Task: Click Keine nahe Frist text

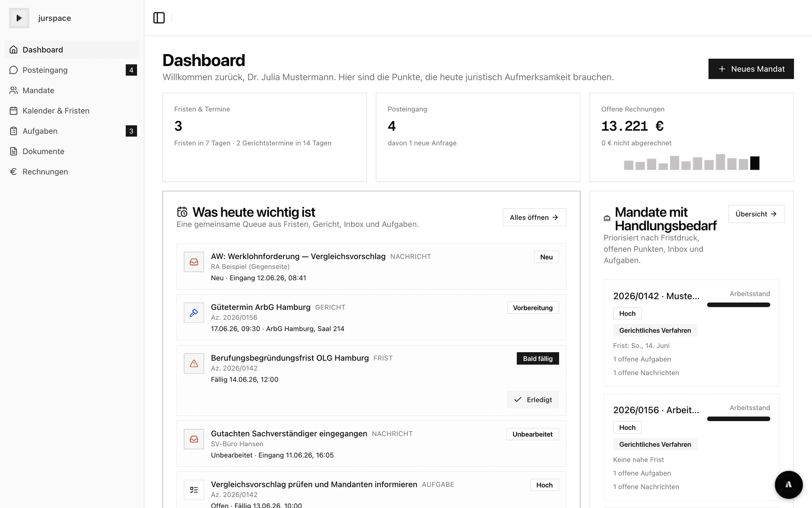Action: click(x=638, y=460)
